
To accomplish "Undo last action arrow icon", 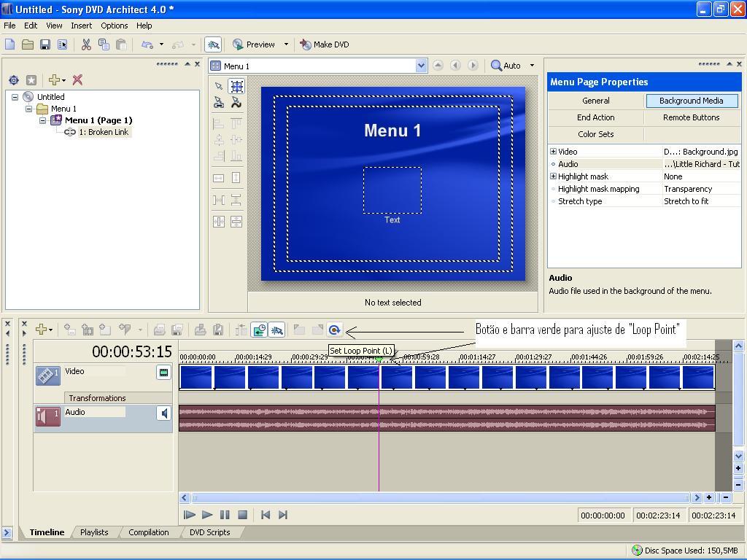I will coord(147,44).
